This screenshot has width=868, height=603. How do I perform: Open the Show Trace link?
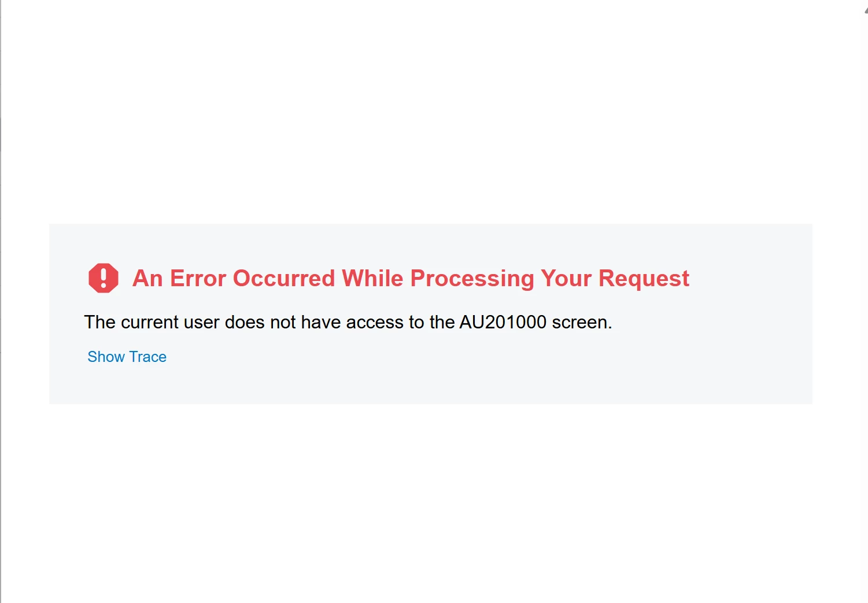pyautogui.click(x=127, y=357)
